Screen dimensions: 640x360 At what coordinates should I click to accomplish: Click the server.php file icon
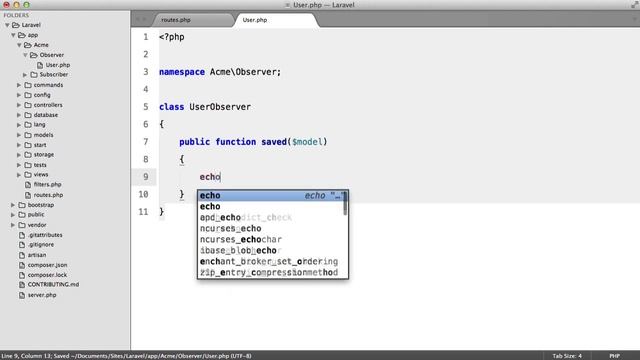tap(22, 295)
